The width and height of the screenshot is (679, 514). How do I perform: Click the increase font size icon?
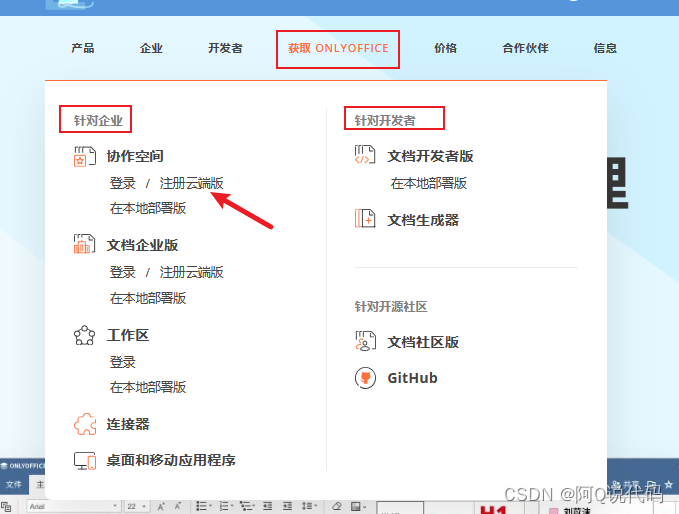[x=161, y=506]
